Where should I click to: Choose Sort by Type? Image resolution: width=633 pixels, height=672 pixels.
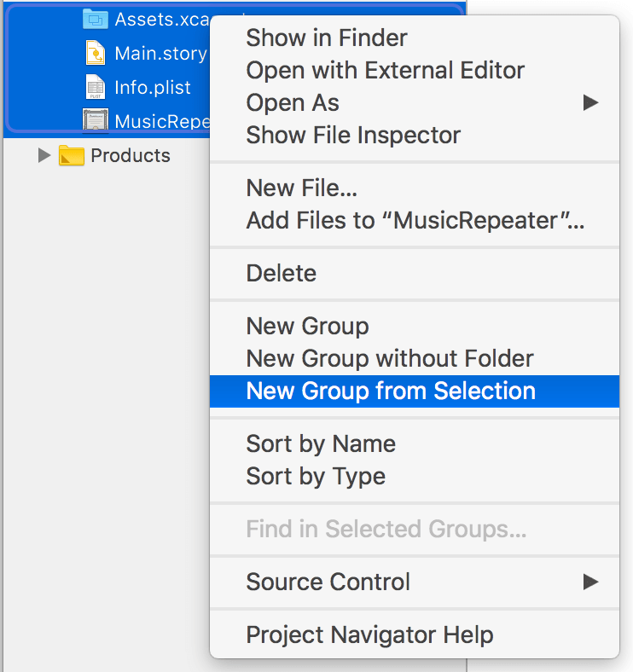tap(316, 476)
